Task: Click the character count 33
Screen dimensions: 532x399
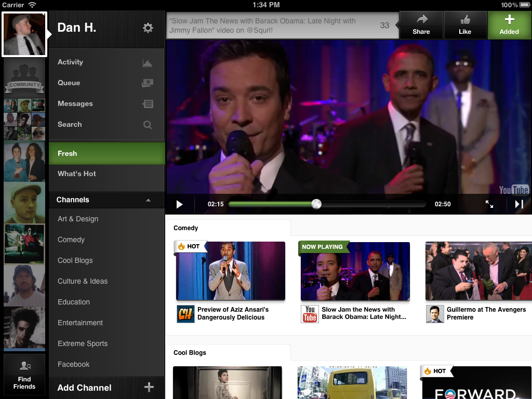Action: [x=384, y=25]
